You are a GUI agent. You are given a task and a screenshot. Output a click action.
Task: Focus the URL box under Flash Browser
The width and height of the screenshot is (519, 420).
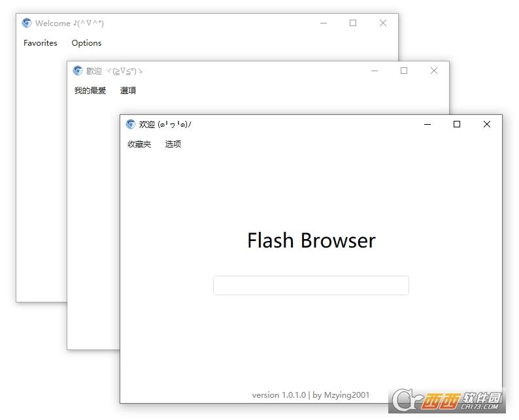pos(310,285)
